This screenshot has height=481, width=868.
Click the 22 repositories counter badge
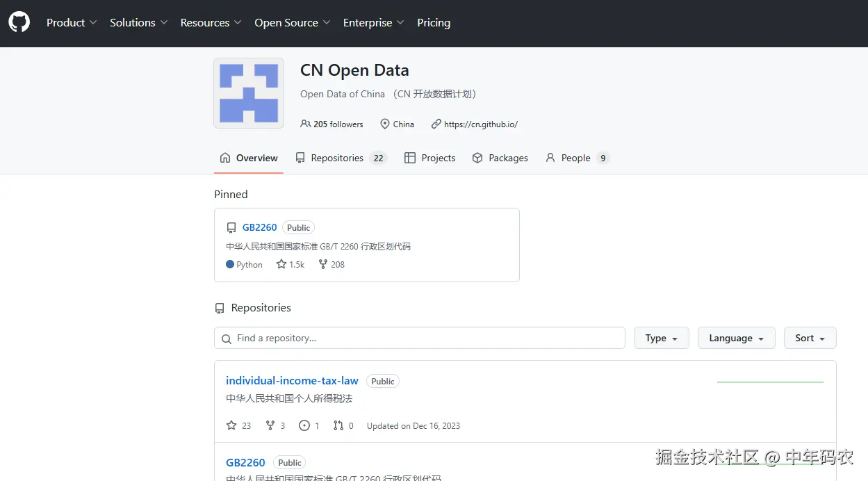[378, 158]
